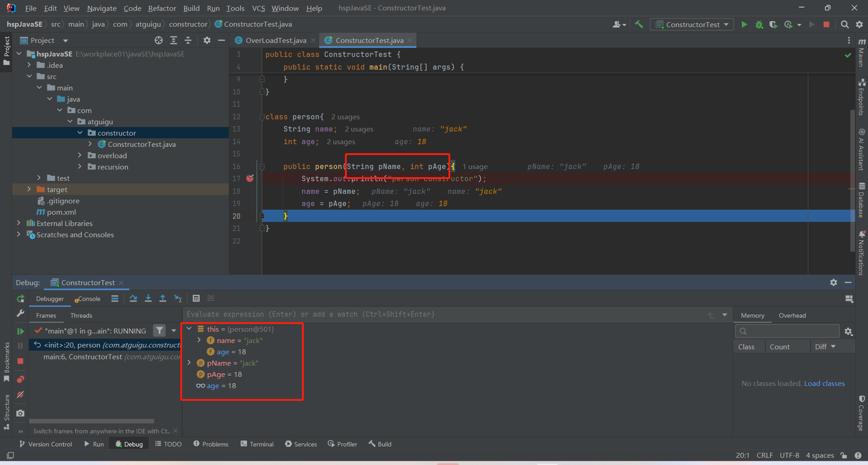
Task: Resume program with green play icon
Action: pos(20,331)
